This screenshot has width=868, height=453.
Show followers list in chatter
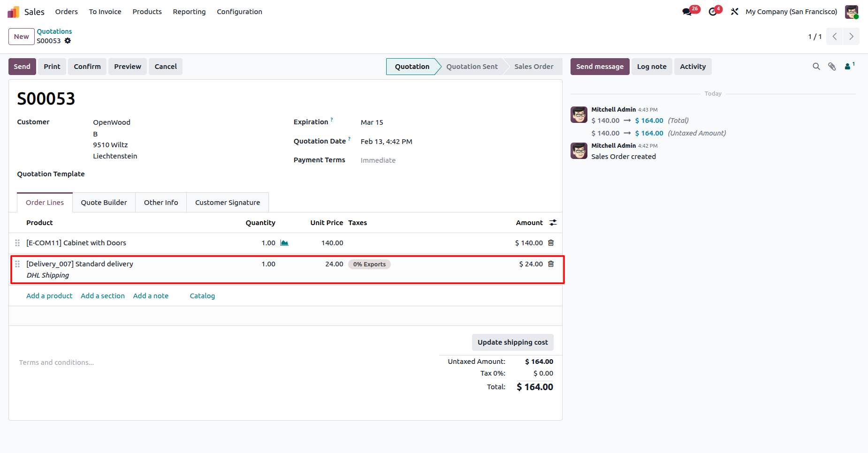click(x=849, y=67)
